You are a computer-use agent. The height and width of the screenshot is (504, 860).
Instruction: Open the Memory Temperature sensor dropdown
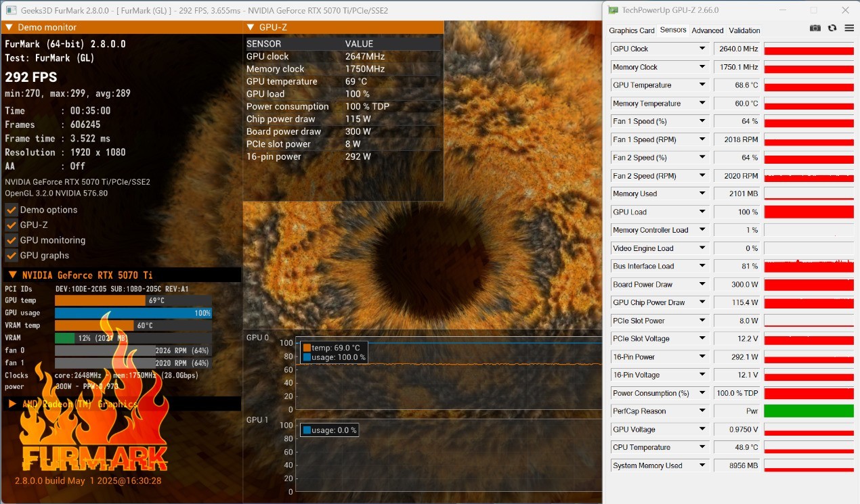pyautogui.click(x=702, y=104)
